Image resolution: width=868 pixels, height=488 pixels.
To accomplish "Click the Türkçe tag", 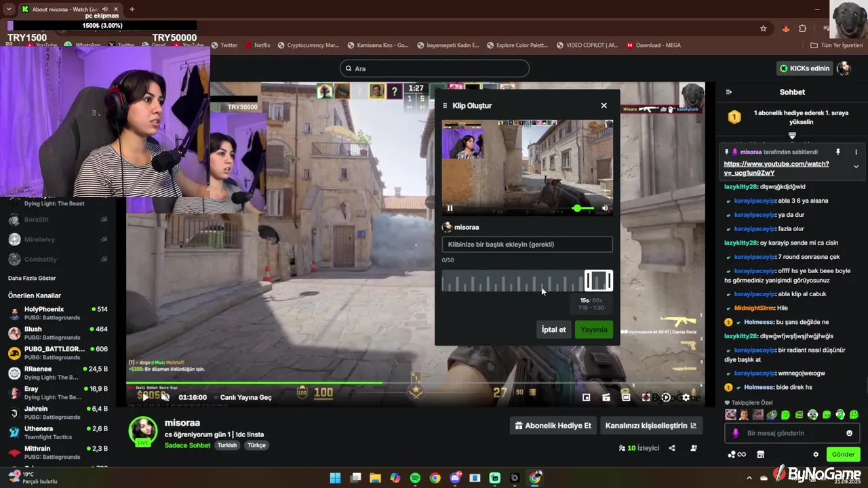I will click(x=256, y=445).
